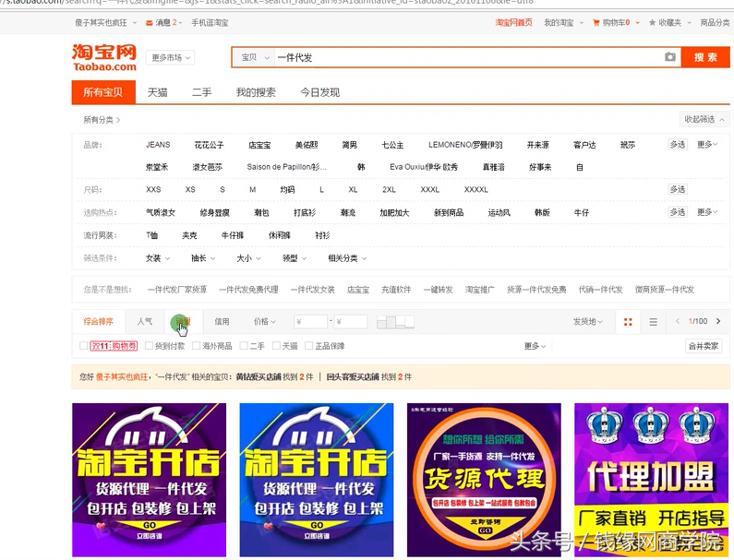Open the 我的淘宝 menu link
This screenshot has height=560, width=734.
coord(559,22)
